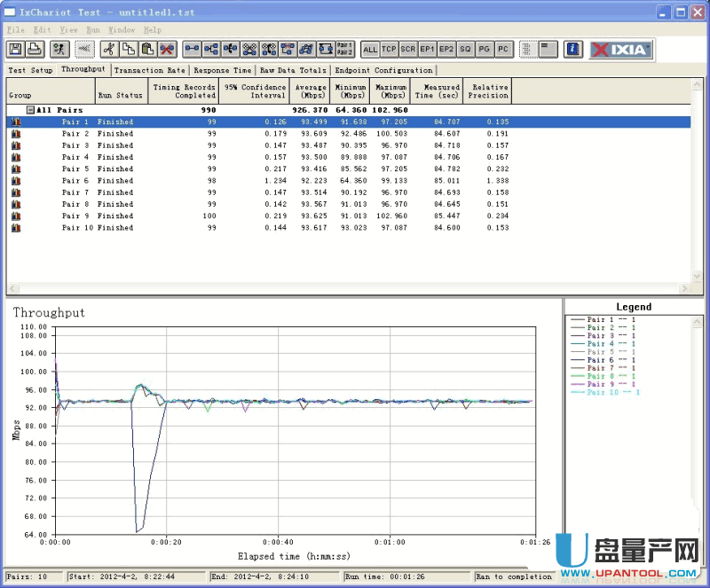Click the Print icon in toolbar
The image size is (710, 588).
[35, 50]
